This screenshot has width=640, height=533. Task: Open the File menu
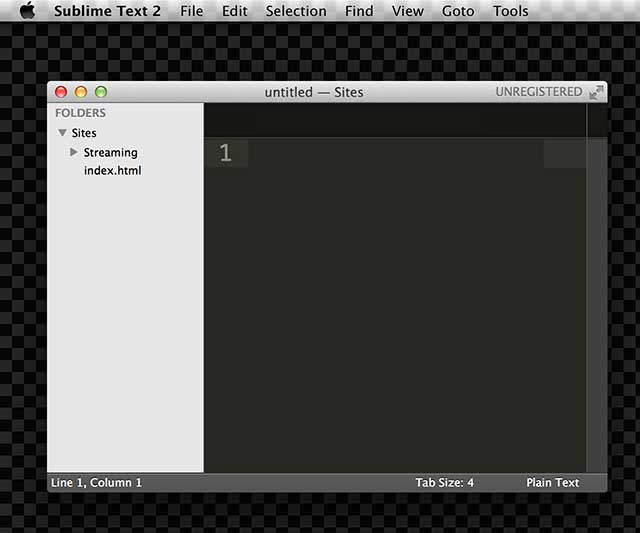(x=191, y=11)
